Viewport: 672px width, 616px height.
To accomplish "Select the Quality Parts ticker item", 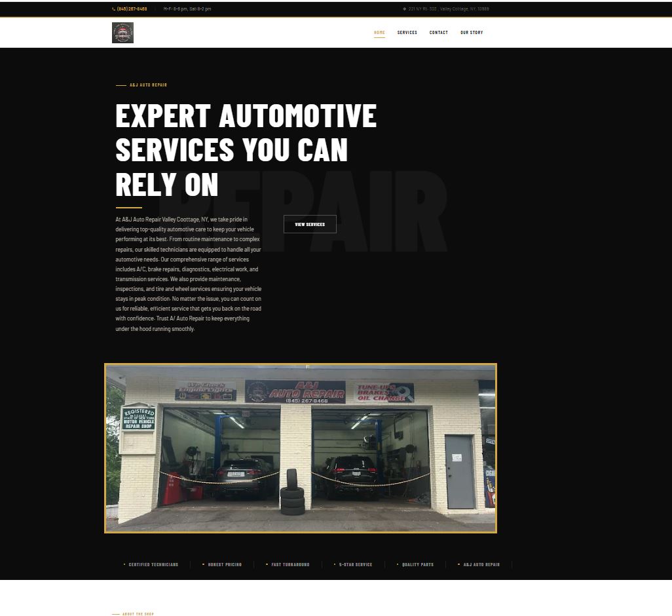I will click(x=418, y=565).
